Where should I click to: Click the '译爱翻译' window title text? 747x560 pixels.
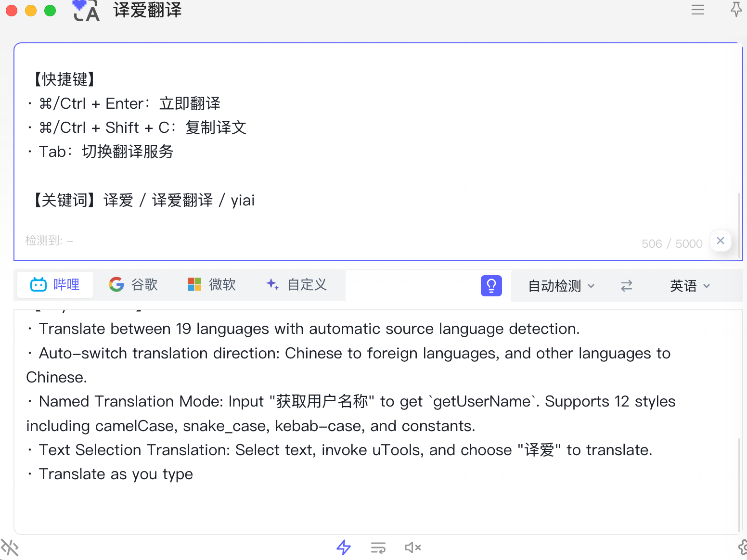[148, 10]
